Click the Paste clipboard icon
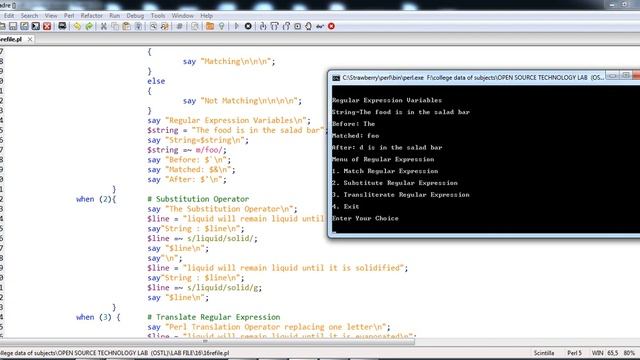The height and width of the screenshot is (360, 640). pos(127,26)
